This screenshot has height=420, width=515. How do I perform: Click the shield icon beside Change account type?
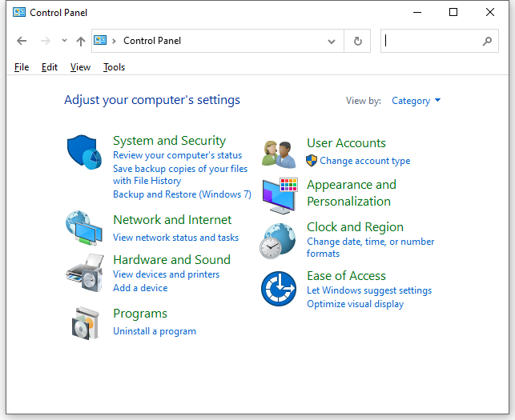[312, 161]
